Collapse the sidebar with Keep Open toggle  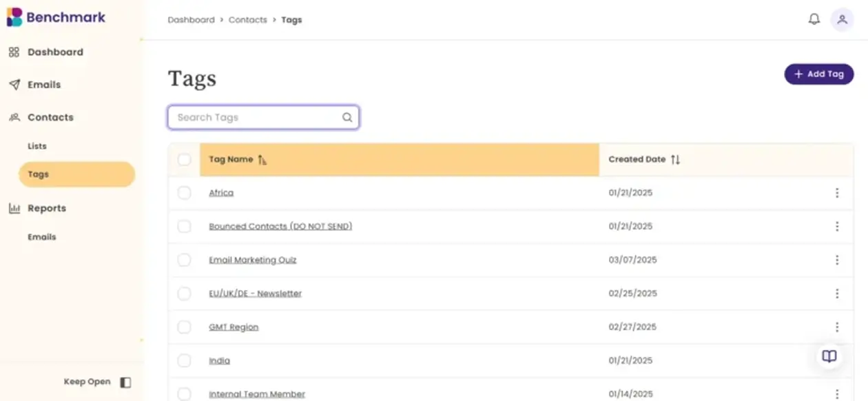coord(125,381)
